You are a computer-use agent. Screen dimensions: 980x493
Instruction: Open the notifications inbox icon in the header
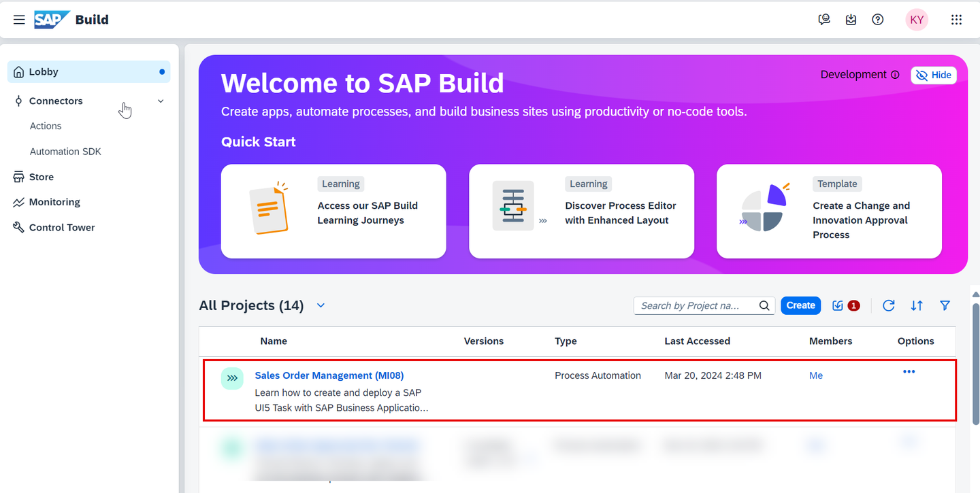click(x=851, y=20)
